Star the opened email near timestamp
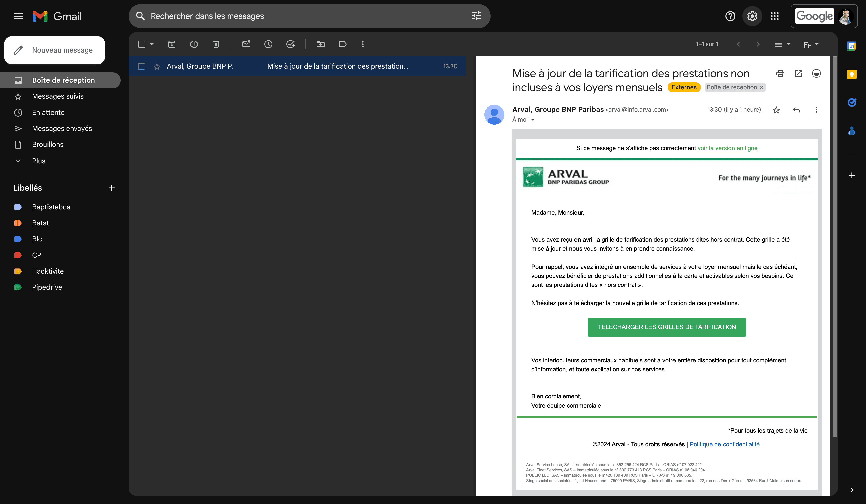The image size is (866, 504). (x=776, y=110)
